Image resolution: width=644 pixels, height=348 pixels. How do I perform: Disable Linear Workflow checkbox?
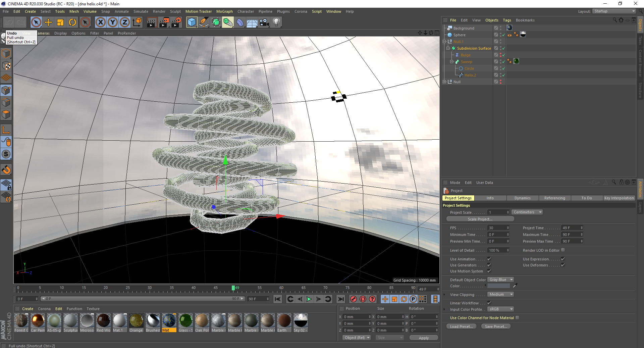[489, 303]
